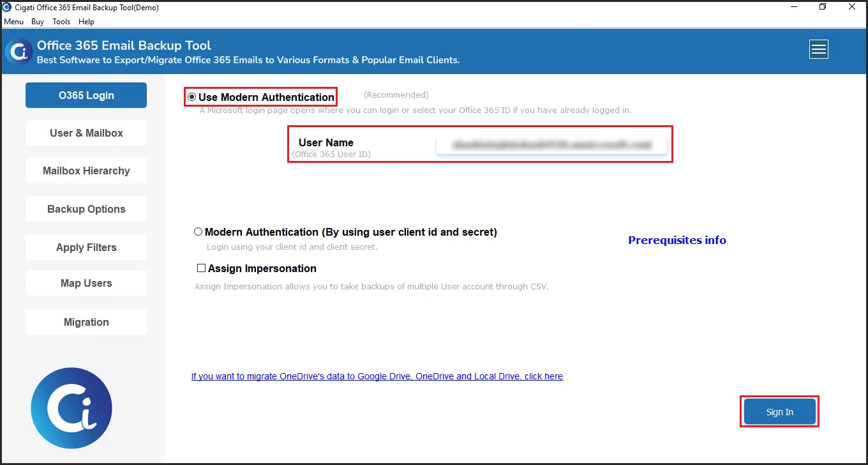Open the Buy menu
Image resolution: width=868 pixels, height=465 pixels.
coord(38,22)
